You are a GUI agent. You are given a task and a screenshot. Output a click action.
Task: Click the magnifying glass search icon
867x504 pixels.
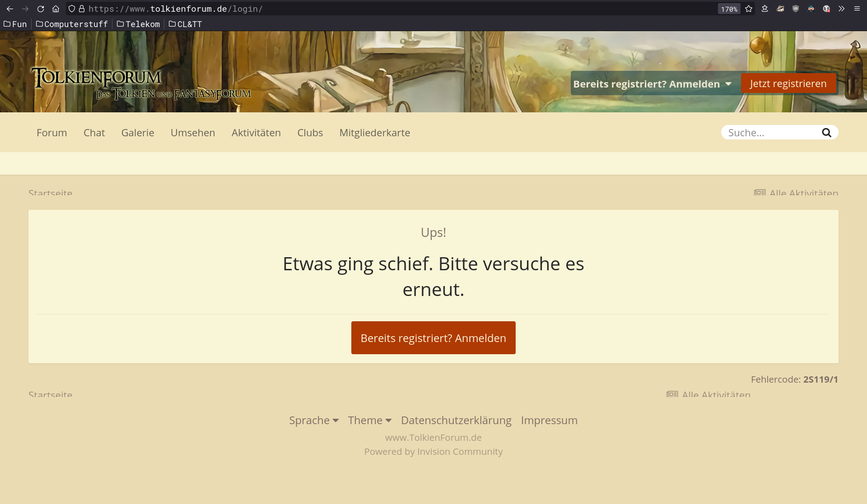(x=826, y=133)
